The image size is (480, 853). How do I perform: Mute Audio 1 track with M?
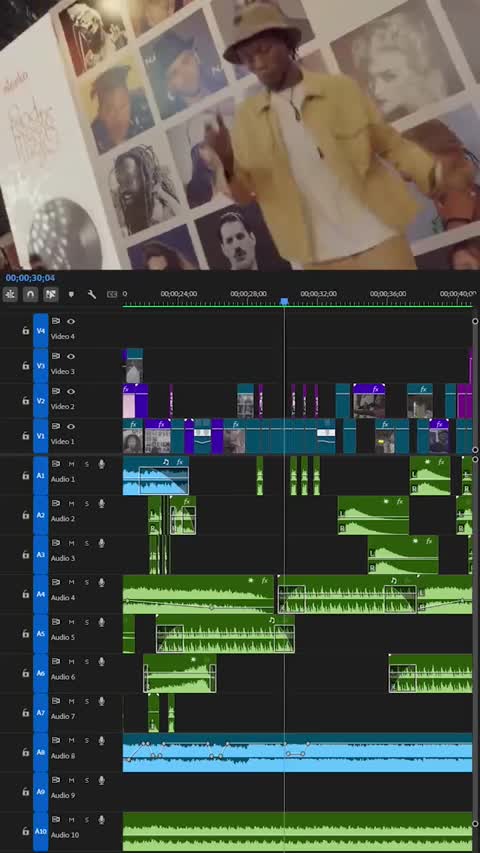(71, 464)
